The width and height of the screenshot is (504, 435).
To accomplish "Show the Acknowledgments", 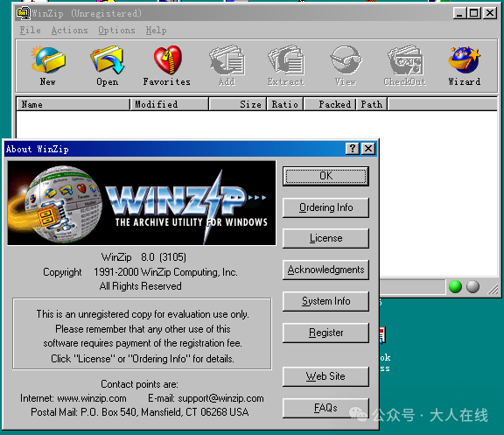I will pyautogui.click(x=325, y=270).
